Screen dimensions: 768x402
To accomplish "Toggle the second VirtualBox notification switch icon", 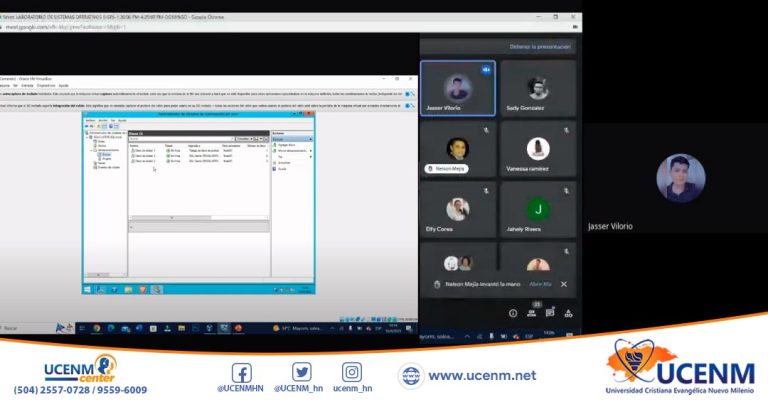I will 409,105.
